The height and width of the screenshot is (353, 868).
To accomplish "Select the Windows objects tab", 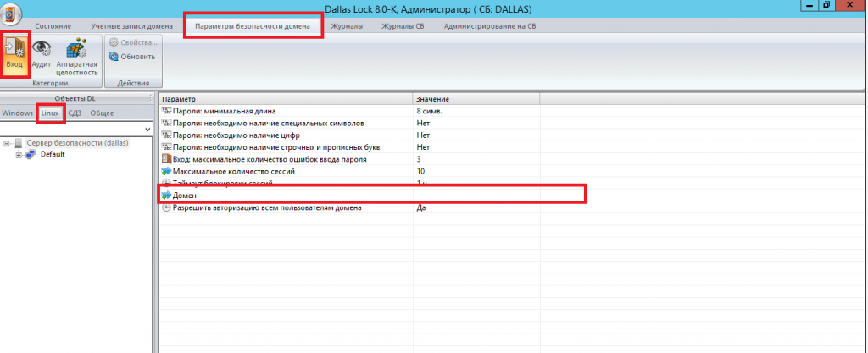I will (17, 113).
